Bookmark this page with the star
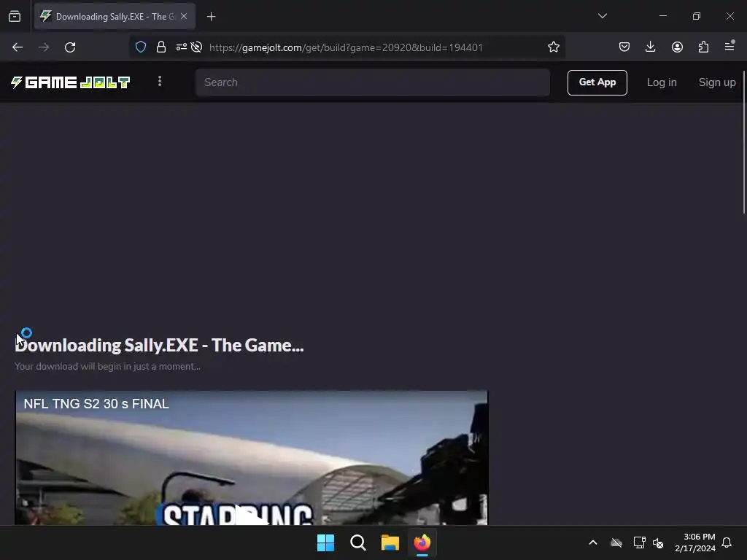 pos(553,47)
